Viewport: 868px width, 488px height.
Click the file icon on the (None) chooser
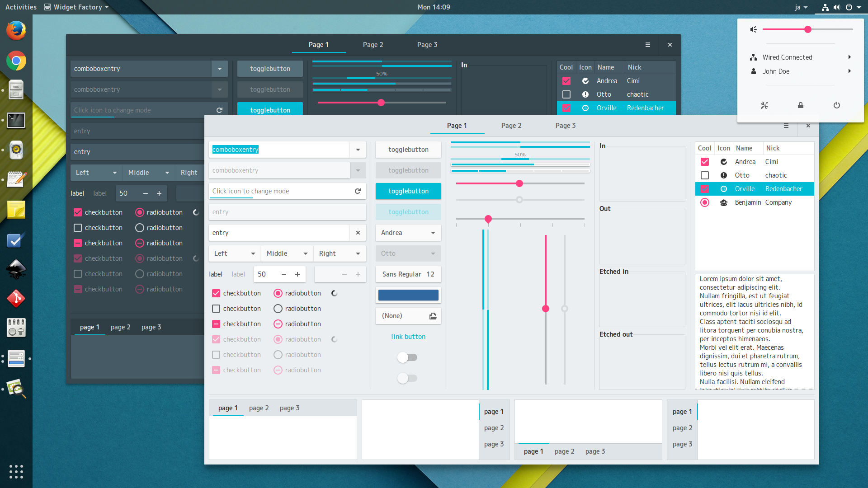433,316
